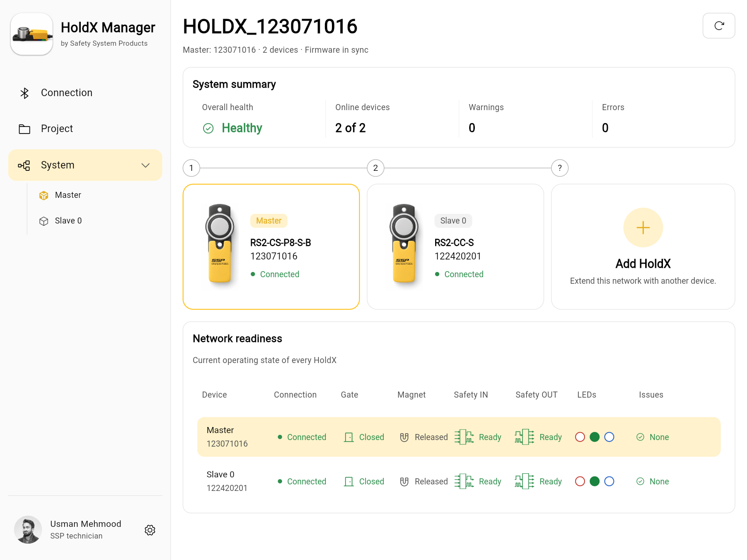Click the Slave 0 row green LED circle
Image resolution: width=747 pixels, height=560 pixels.
tap(594, 482)
